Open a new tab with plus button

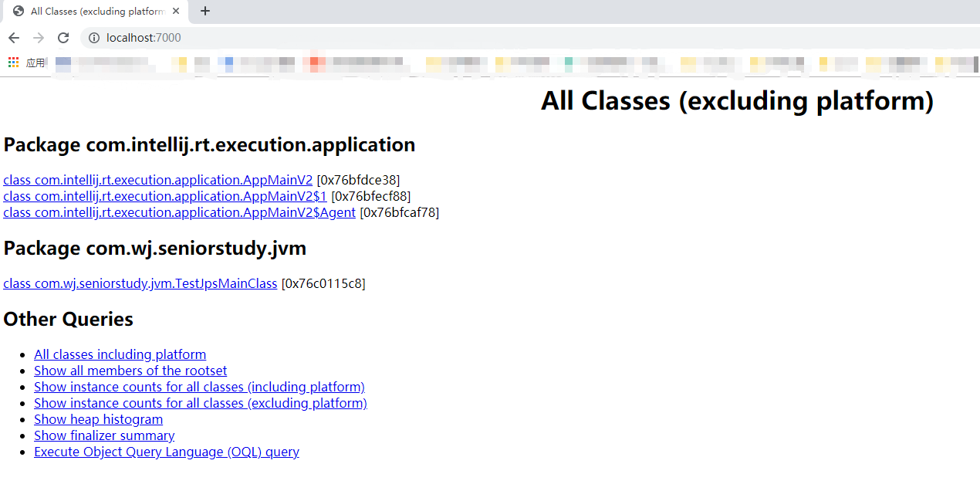pyautogui.click(x=205, y=11)
